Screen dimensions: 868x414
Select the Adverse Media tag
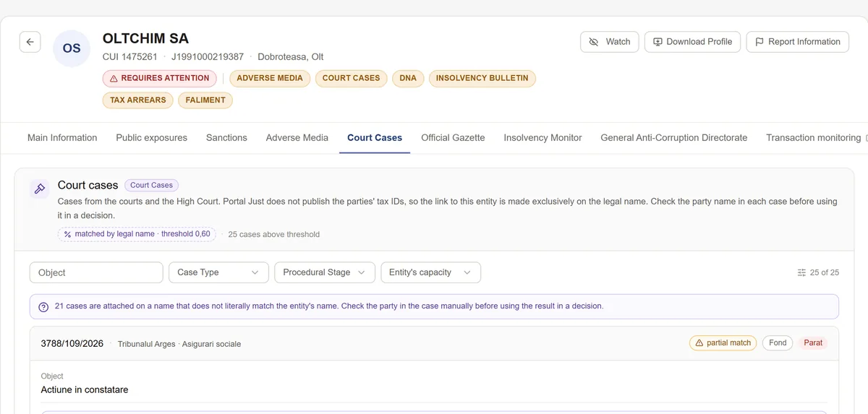[x=270, y=78]
